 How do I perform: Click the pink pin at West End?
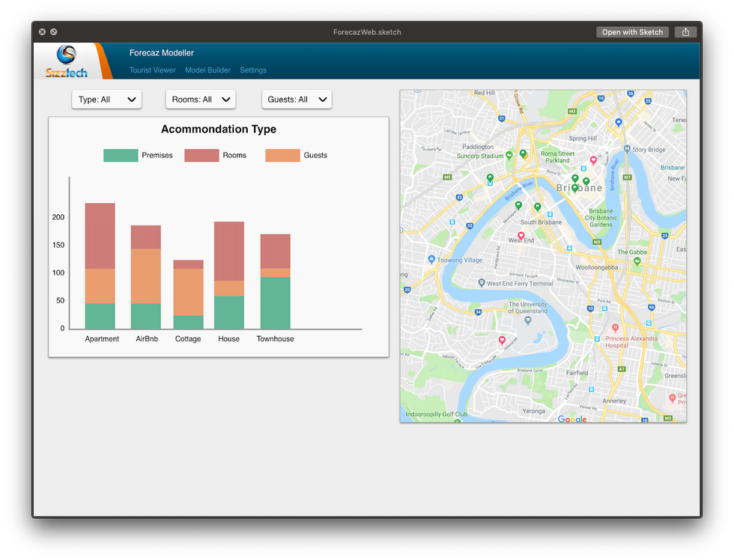(521, 235)
